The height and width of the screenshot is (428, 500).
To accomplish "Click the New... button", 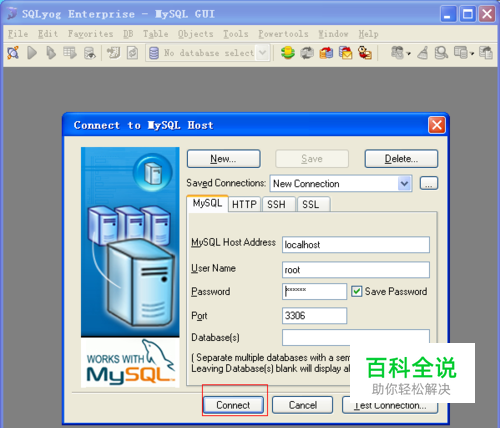I will 223,159.
